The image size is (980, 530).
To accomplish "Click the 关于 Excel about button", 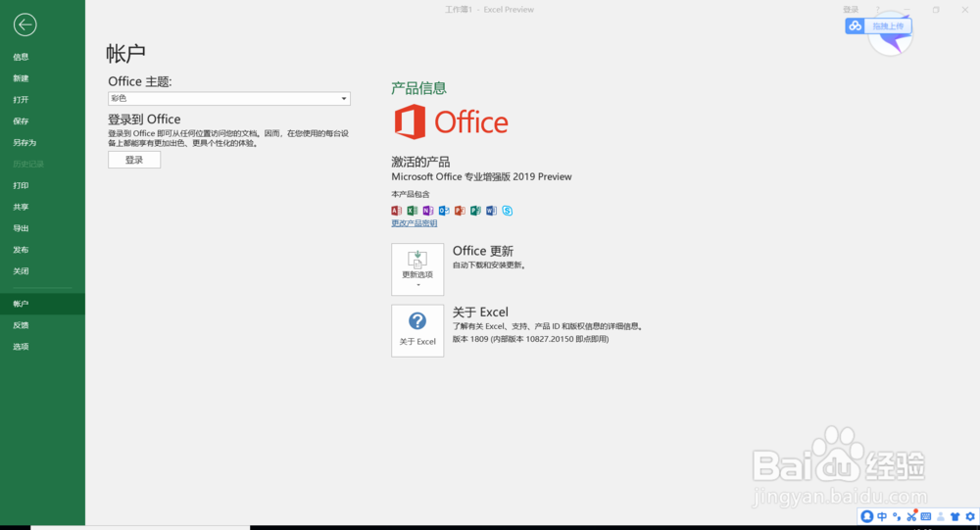I will 417,330.
